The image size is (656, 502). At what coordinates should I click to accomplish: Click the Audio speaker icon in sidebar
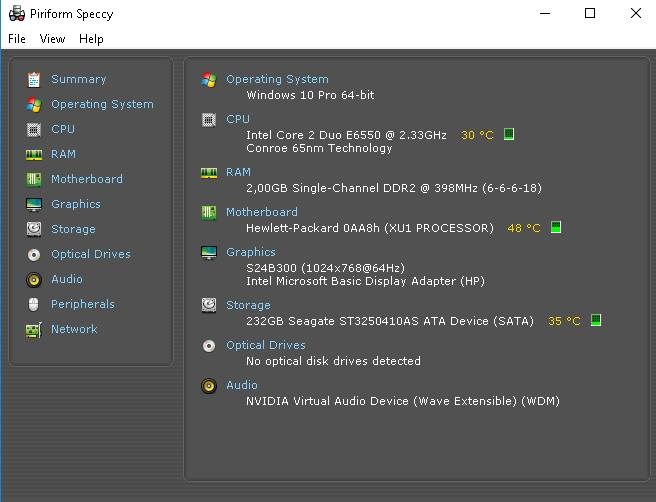pos(34,279)
